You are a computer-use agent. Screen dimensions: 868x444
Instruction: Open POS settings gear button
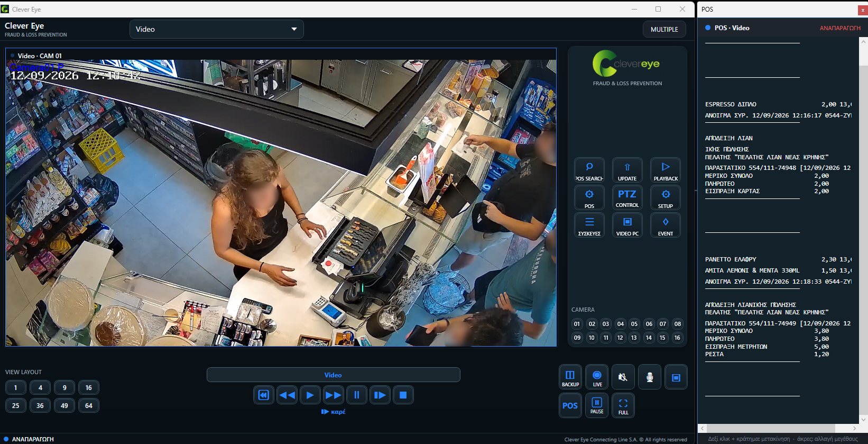[x=589, y=198]
